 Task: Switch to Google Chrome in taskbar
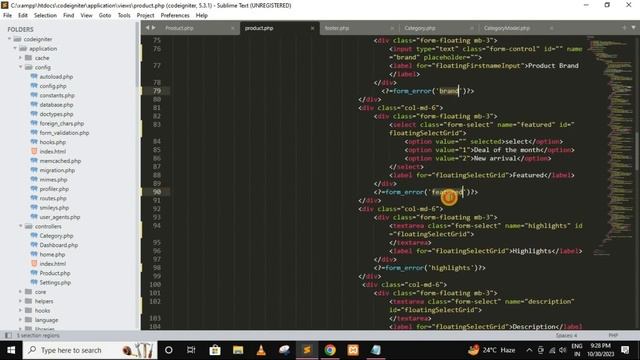tap(330, 350)
